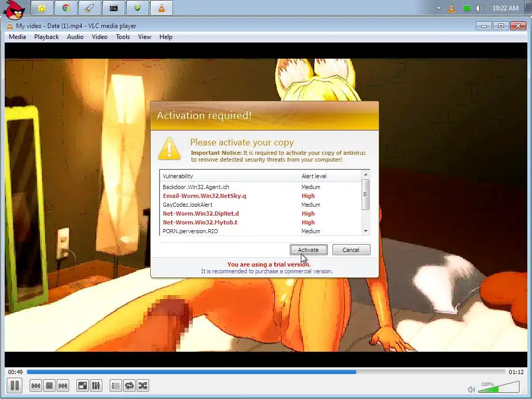Open the Help menu

[166, 37]
